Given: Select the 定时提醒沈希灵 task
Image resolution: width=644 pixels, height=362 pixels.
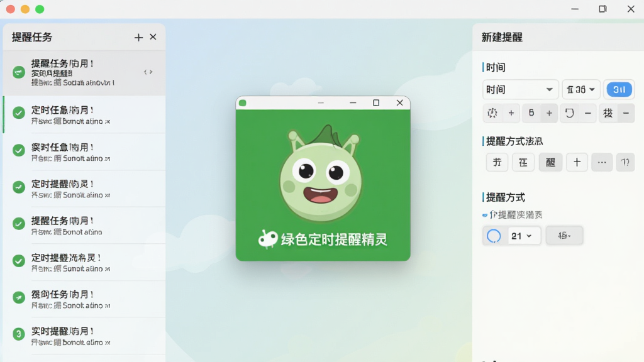Looking at the screenshot, I should click(x=84, y=262).
